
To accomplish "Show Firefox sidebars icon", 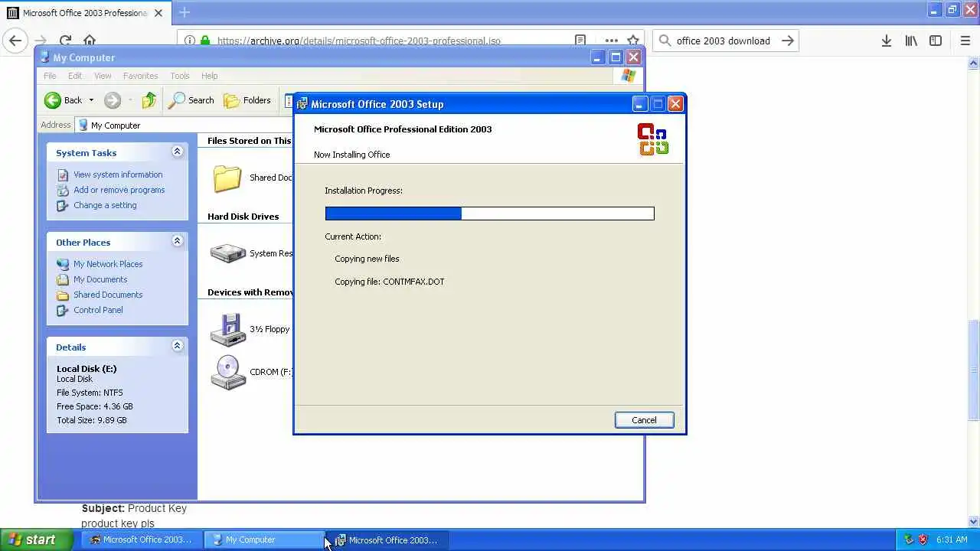I will point(936,41).
